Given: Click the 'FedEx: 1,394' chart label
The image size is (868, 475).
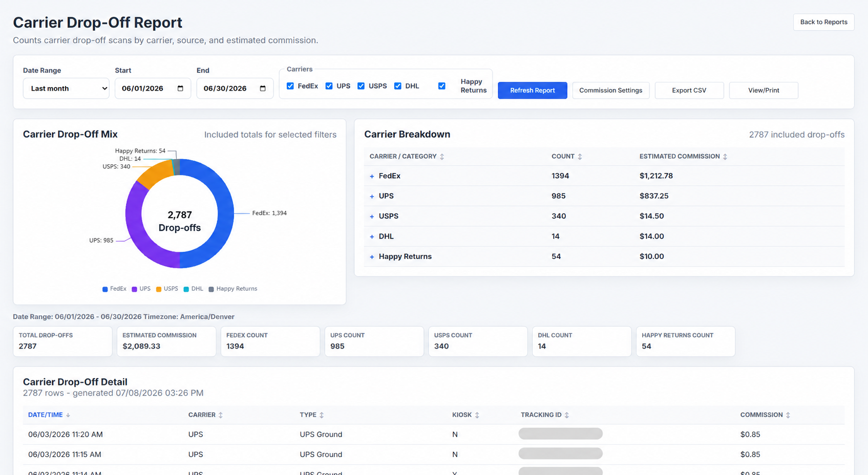Looking at the screenshot, I should tap(269, 213).
